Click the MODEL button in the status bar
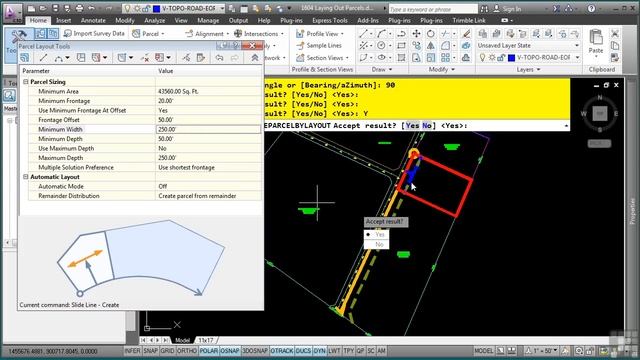This screenshot has width=640, height=360. click(x=484, y=351)
